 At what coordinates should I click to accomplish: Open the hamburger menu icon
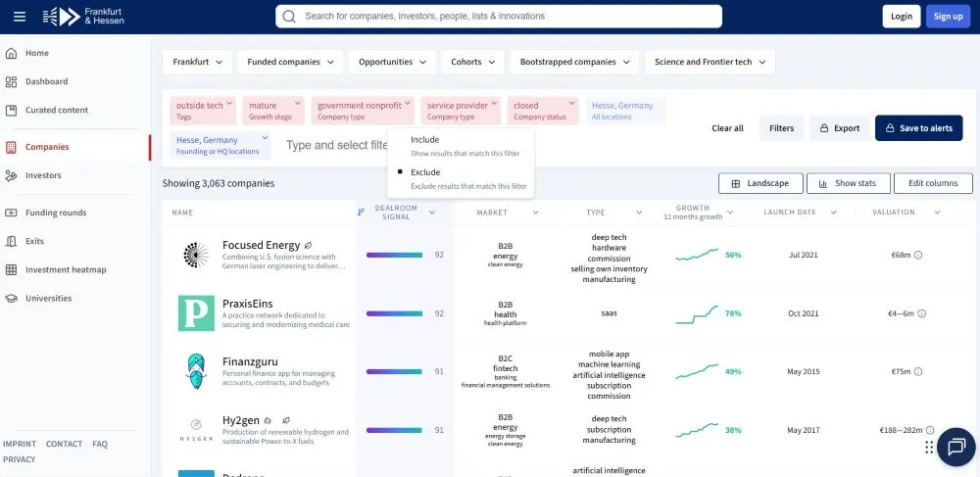(20, 17)
